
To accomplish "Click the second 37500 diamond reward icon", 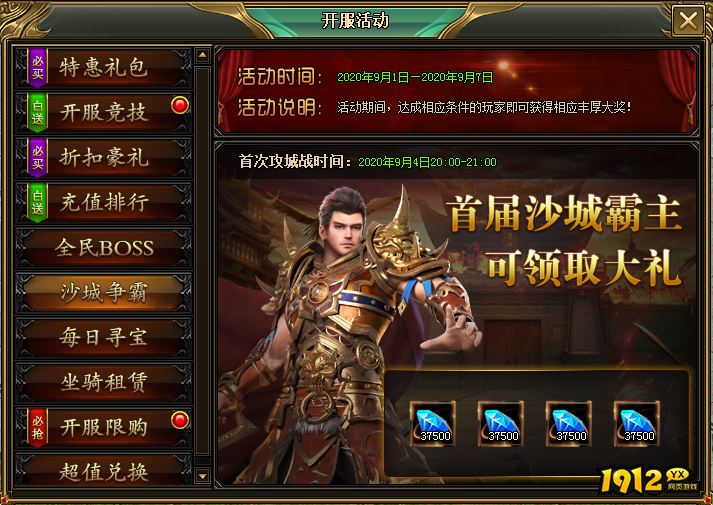I will [501, 424].
